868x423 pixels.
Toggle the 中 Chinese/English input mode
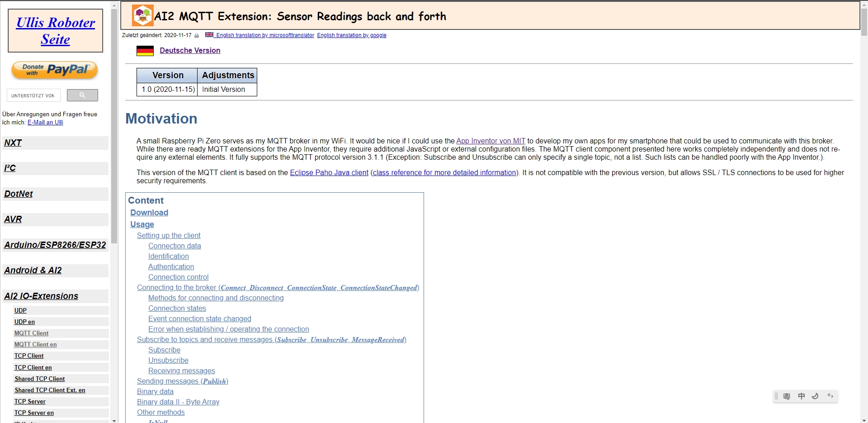point(801,396)
